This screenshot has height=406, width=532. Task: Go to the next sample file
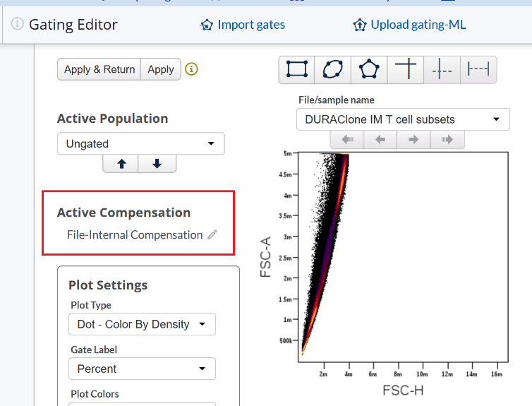tap(413, 140)
